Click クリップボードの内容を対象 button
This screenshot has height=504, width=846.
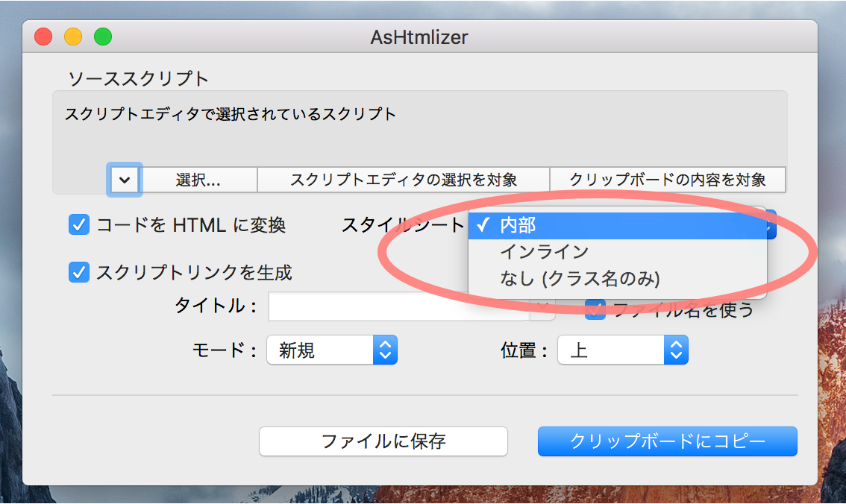tap(667, 180)
